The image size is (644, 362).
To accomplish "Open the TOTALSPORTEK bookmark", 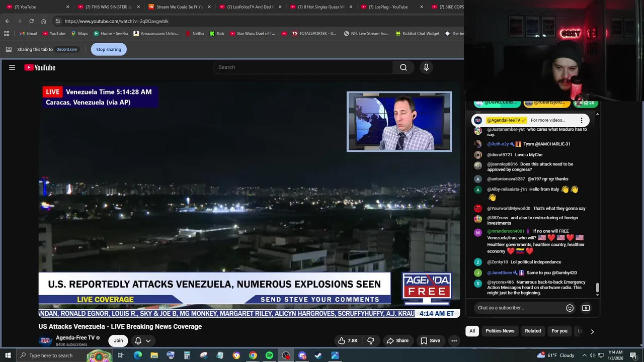I will tap(314, 33).
